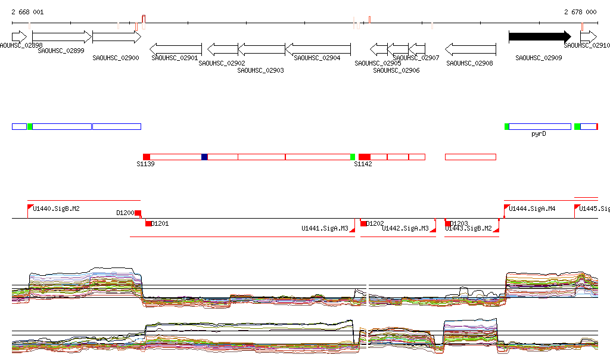
Task: Click the SAOUHSC_02906 label text
Action: pyautogui.click(x=396, y=70)
